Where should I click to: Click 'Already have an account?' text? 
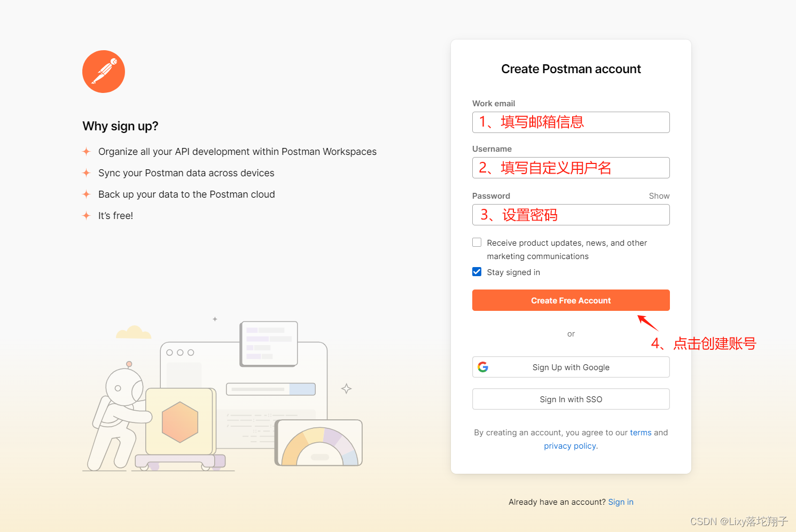(x=557, y=502)
